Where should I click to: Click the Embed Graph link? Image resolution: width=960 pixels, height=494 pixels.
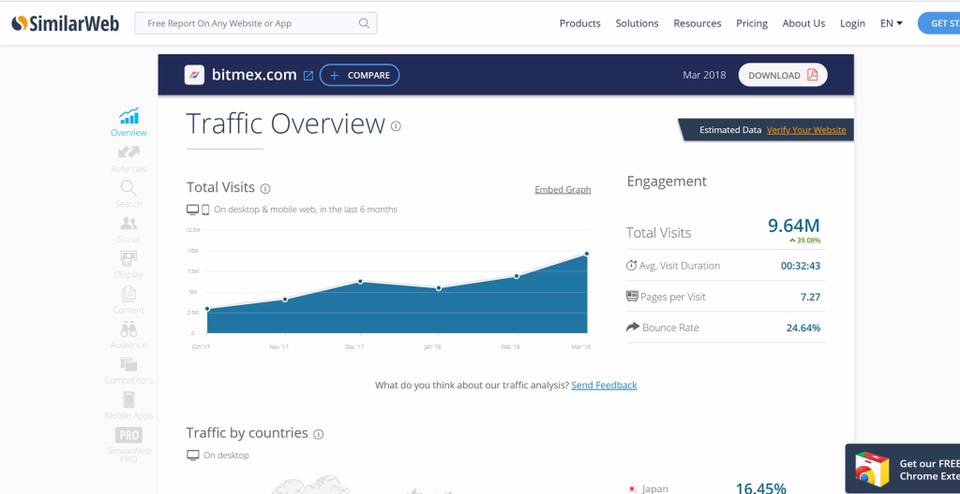tap(563, 189)
